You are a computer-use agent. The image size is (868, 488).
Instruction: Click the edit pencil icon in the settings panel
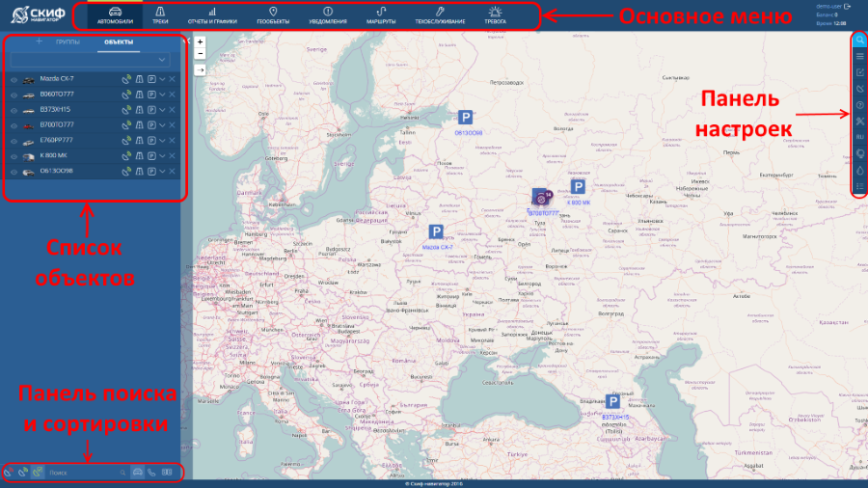[x=859, y=72]
